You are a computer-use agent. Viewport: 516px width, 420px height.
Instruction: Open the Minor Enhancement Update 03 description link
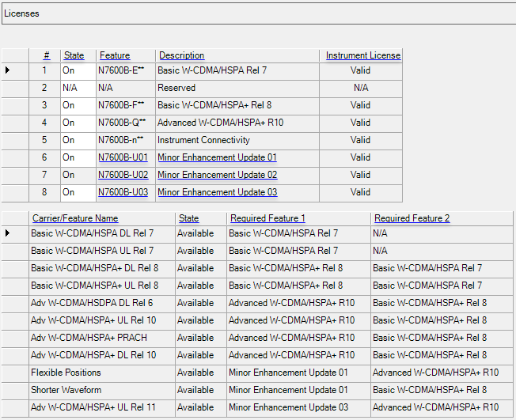point(217,192)
